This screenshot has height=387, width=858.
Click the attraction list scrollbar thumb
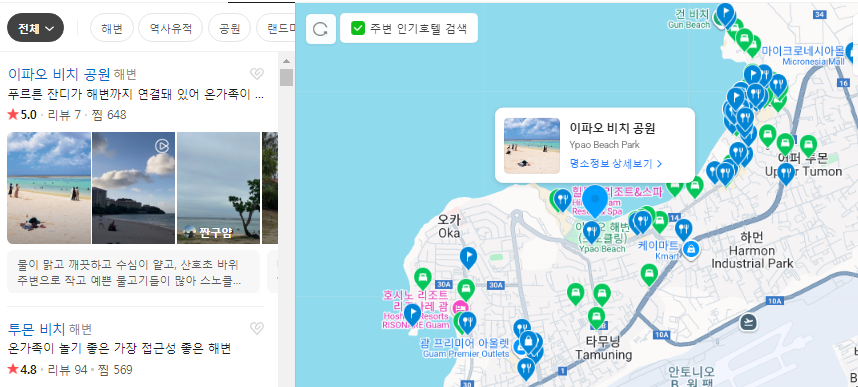tap(286, 77)
